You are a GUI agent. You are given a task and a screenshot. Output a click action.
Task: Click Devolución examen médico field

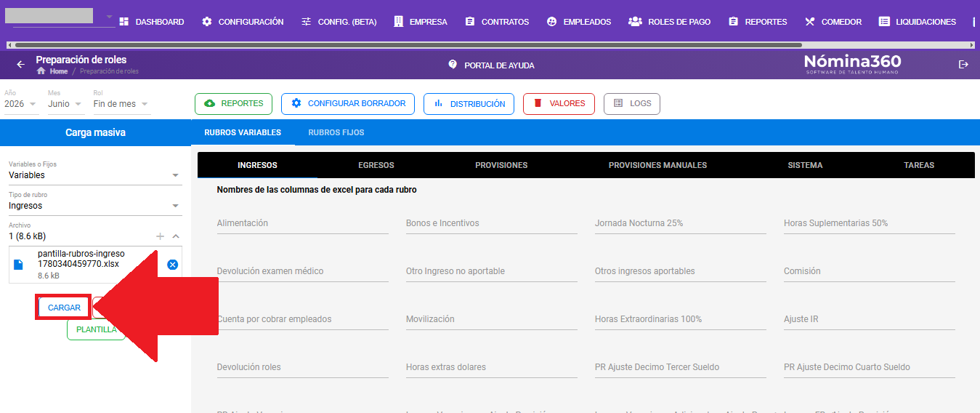pos(302,272)
